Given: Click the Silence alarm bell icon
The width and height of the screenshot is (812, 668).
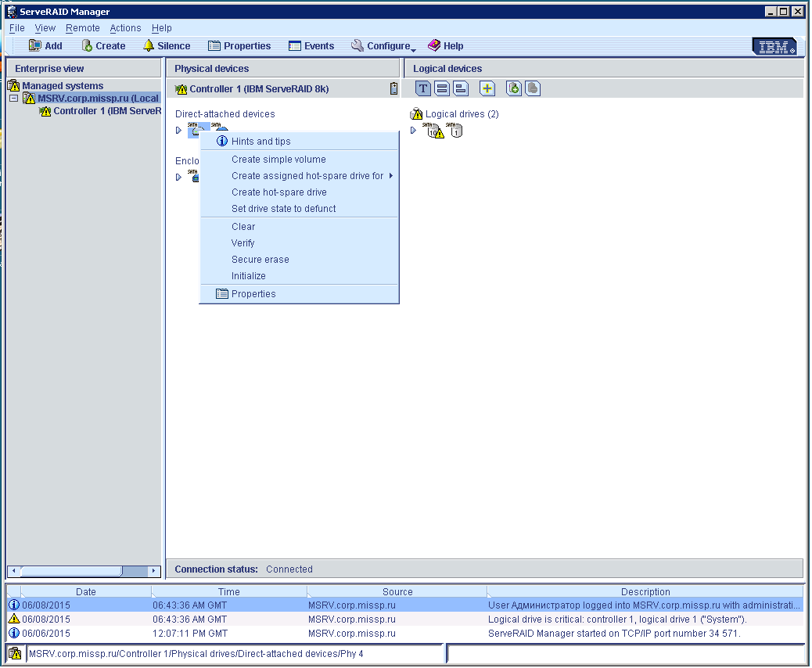Looking at the screenshot, I should (149, 46).
